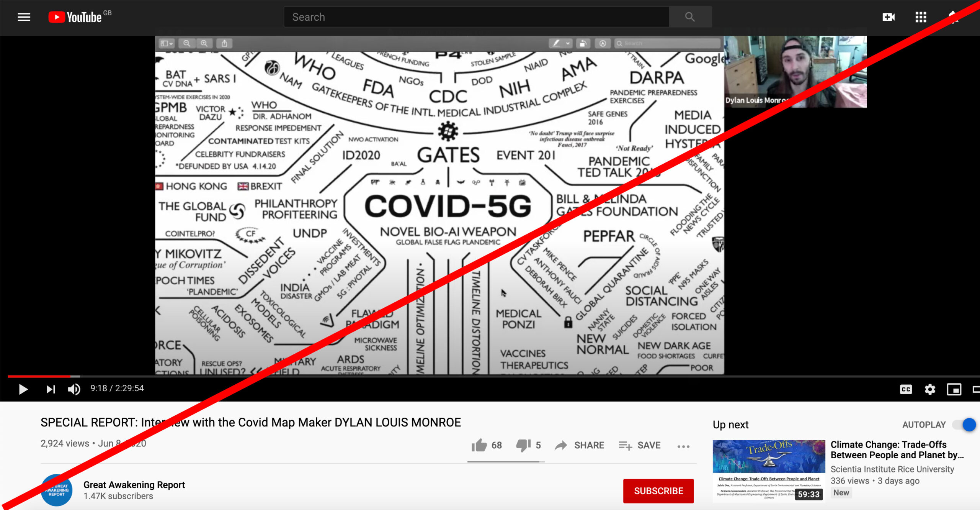The height and width of the screenshot is (510, 980).
Task: Click the New badge on recommended video
Action: [x=841, y=493]
